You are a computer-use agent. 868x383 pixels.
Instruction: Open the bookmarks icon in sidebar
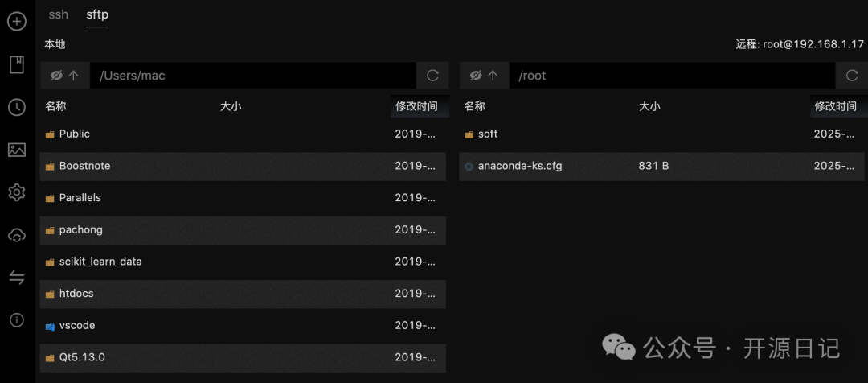pos(17,64)
